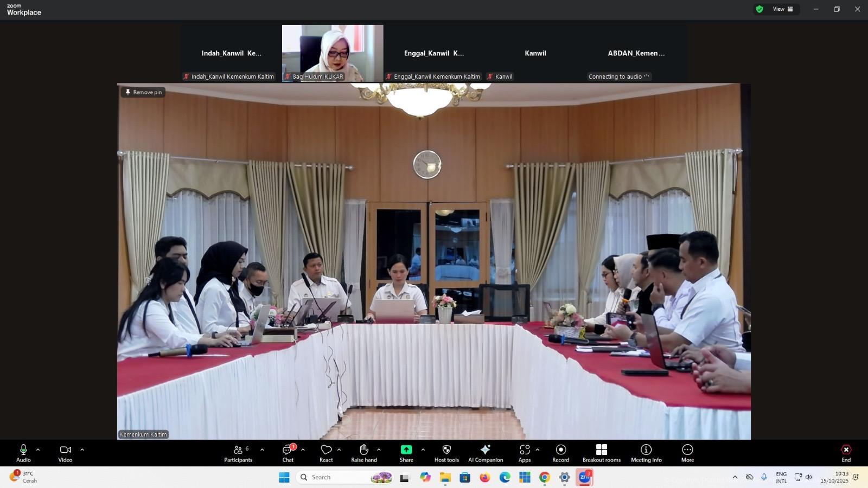Image resolution: width=868 pixels, height=488 pixels.
Task: Open the More options menu
Action: click(x=687, y=453)
